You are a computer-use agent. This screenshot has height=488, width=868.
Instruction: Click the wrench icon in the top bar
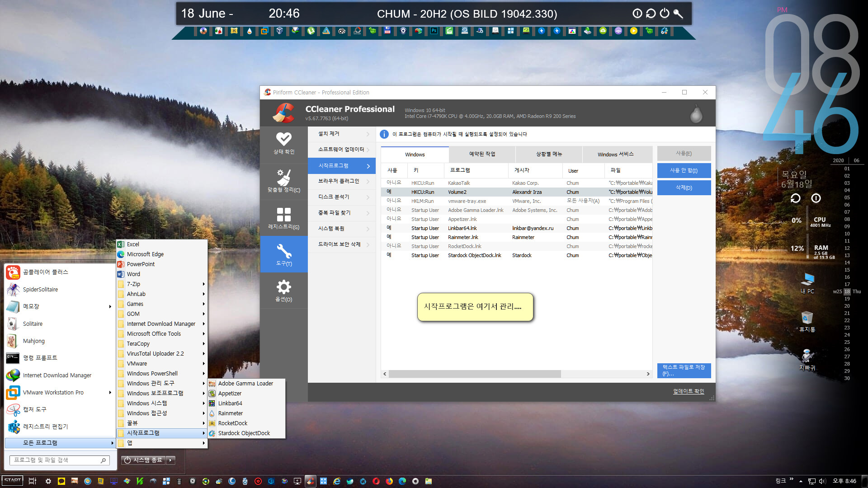(678, 14)
